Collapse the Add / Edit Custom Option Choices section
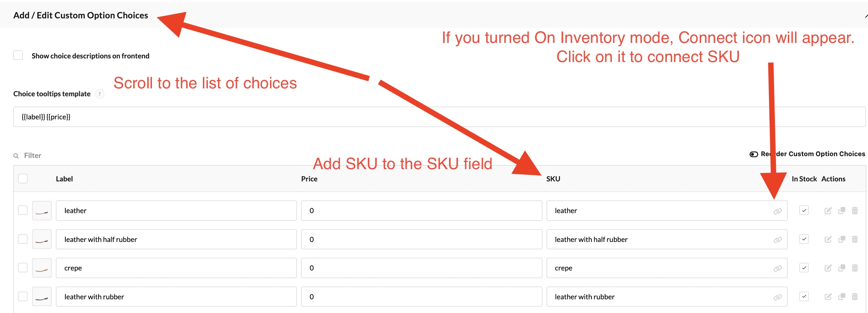This screenshot has width=868, height=313. (x=866, y=16)
